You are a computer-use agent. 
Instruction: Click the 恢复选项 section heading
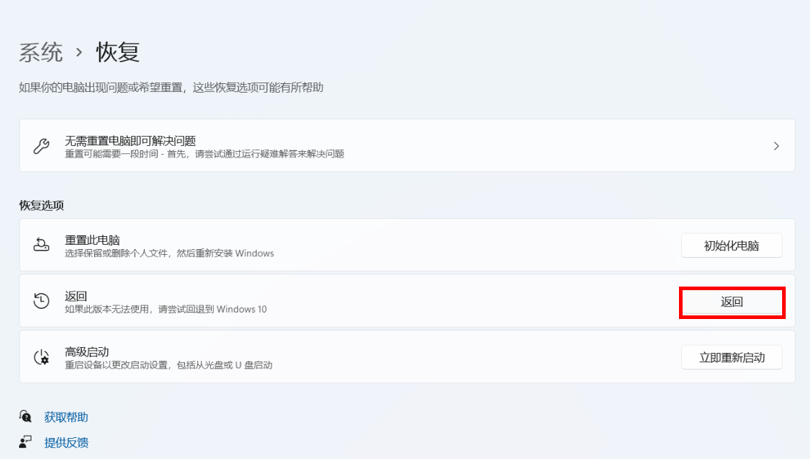coord(41,205)
